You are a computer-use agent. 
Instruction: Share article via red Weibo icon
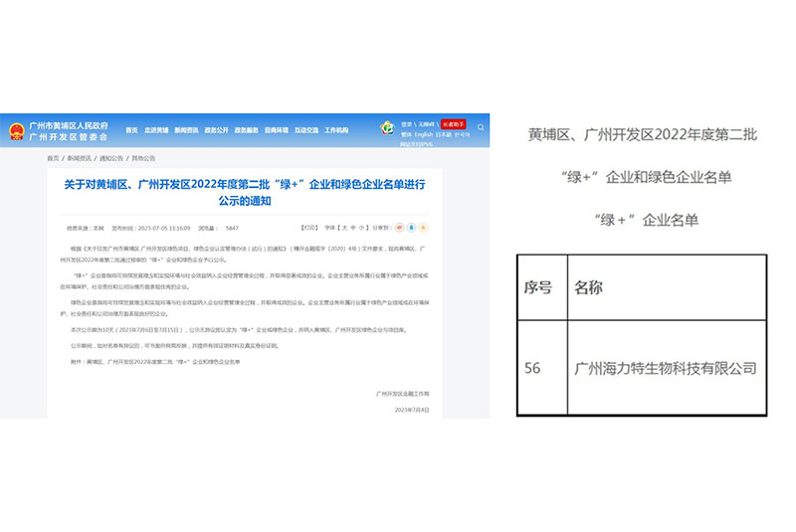point(401,228)
